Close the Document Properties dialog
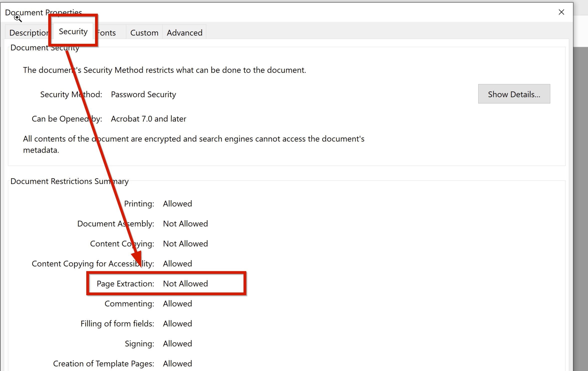The height and width of the screenshot is (371, 588). pyautogui.click(x=561, y=12)
